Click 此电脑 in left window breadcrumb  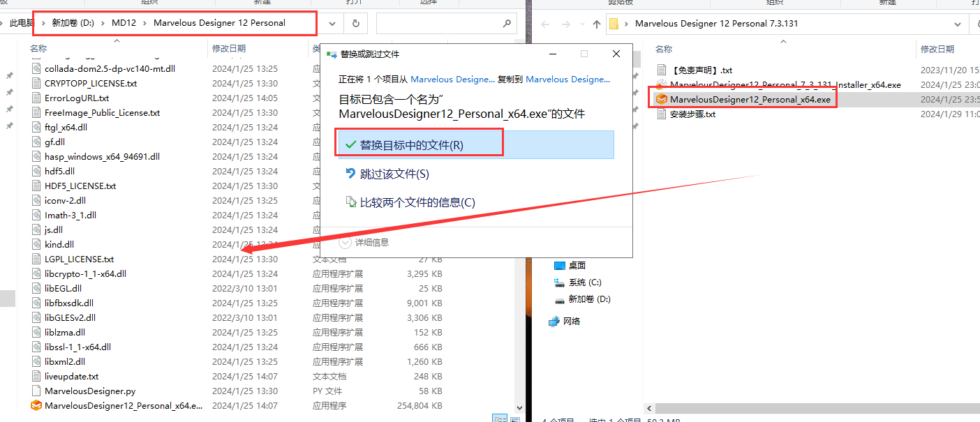tap(20, 23)
